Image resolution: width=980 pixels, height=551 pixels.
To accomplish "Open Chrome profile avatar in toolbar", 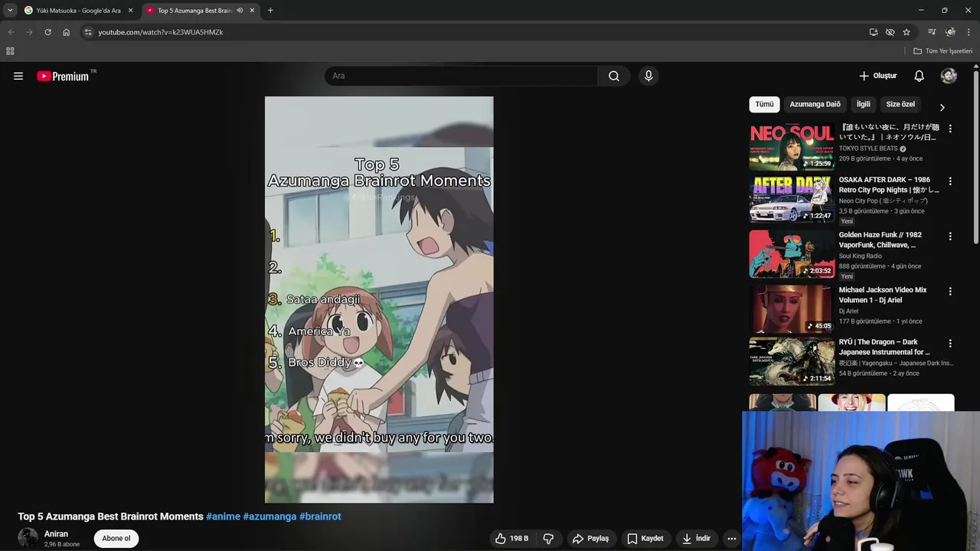I will [950, 32].
